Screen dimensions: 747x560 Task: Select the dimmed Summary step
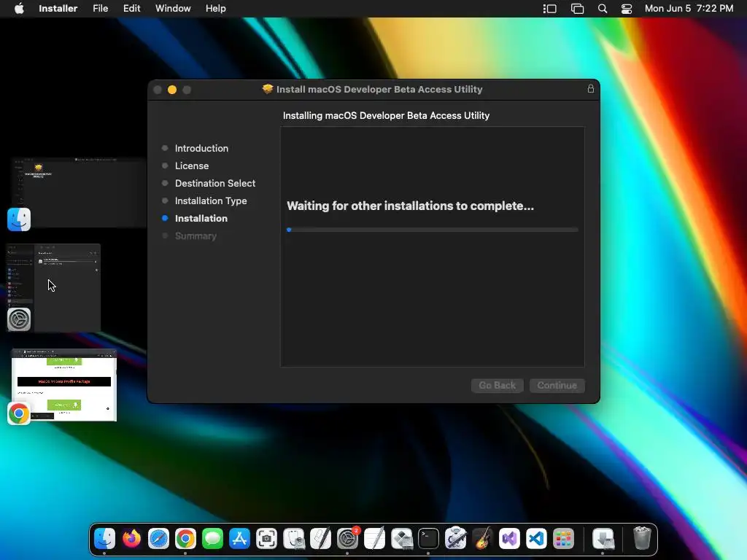196,236
